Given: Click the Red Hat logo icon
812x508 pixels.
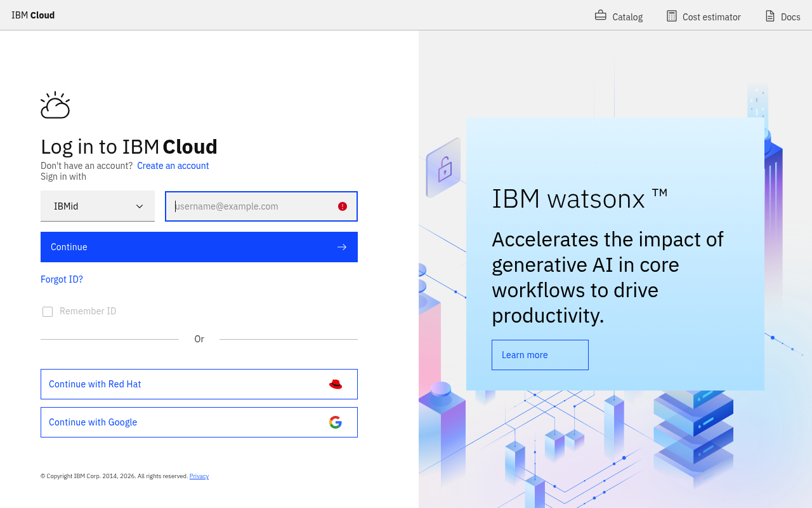Looking at the screenshot, I should [x=336, y=384].
